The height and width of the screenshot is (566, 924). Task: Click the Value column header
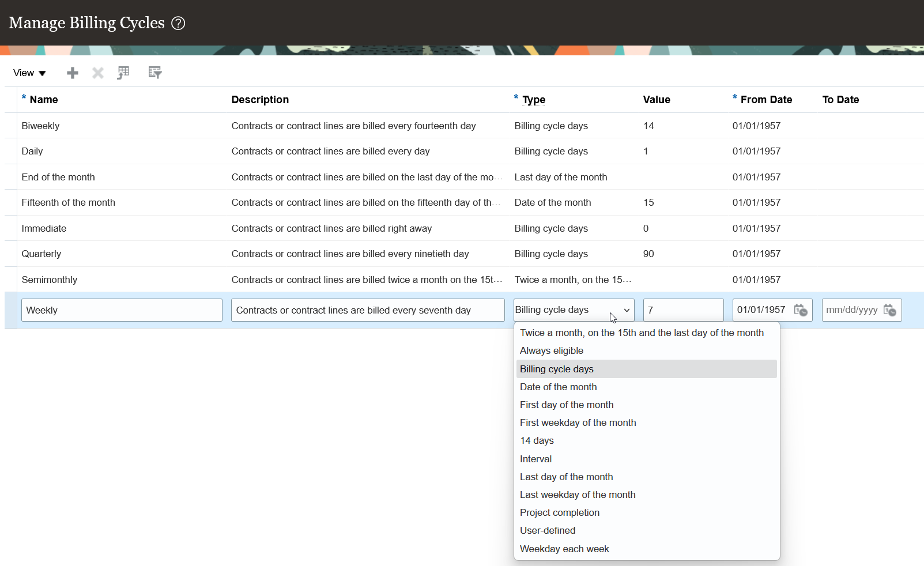657,100
